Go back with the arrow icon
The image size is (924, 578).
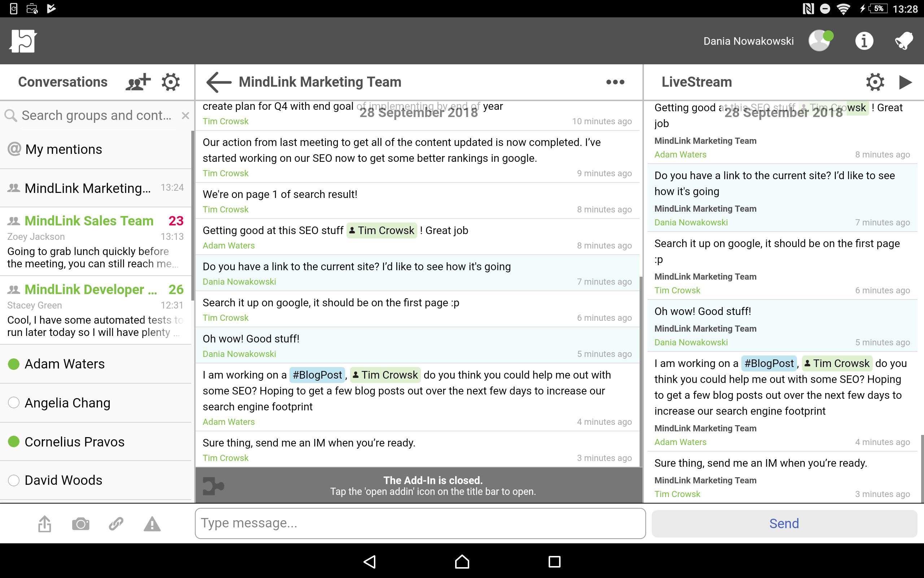(219, 82)
